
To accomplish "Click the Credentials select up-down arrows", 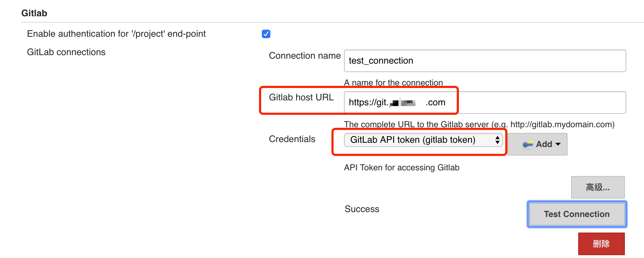I will [497, 140].
